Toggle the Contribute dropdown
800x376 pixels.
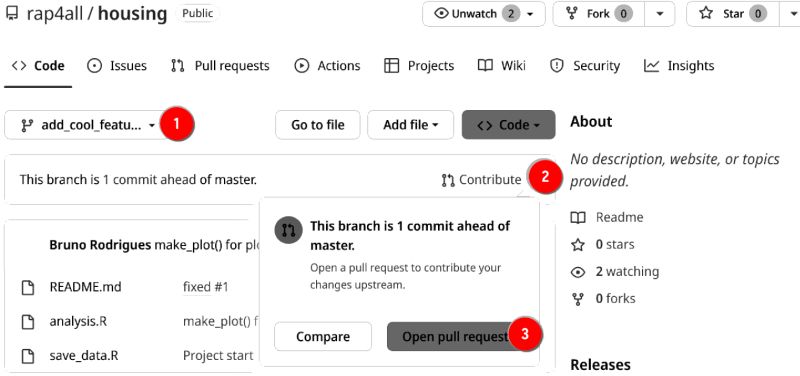point(482,180)
